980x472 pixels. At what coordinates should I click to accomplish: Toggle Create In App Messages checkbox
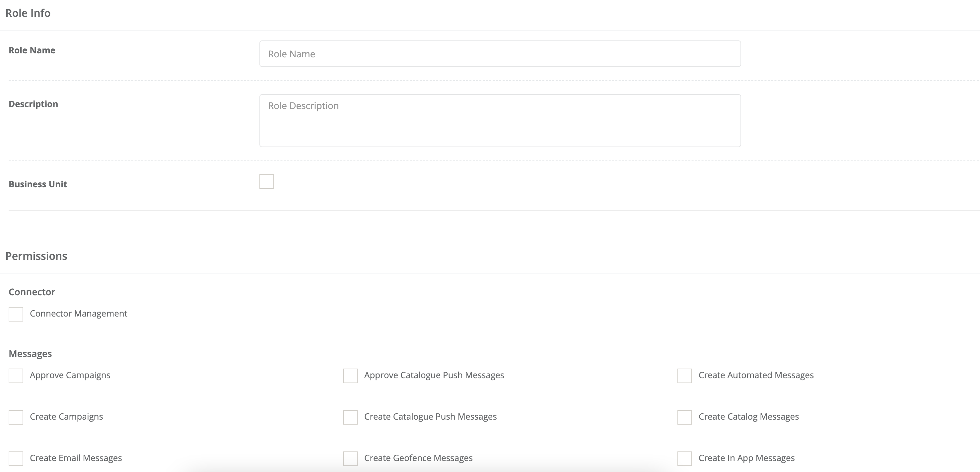(684, 458)
